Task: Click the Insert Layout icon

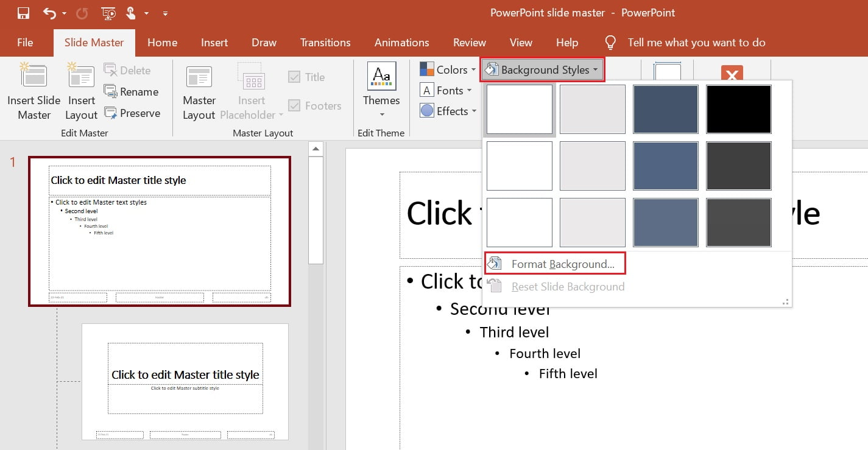Action: coord(80,91)
